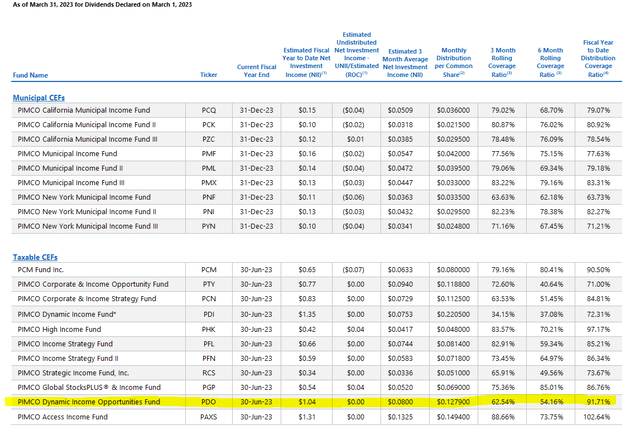Image resolution: width=640 pixels, height=430 pixels.
Task: Click the As of March 31, 2023 heading
Action: tap(102, 4)
